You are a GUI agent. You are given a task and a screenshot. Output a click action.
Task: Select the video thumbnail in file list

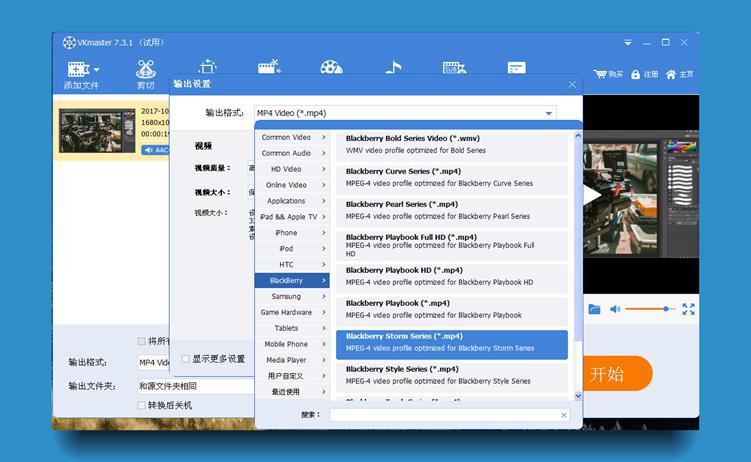[x=97, y=130]
